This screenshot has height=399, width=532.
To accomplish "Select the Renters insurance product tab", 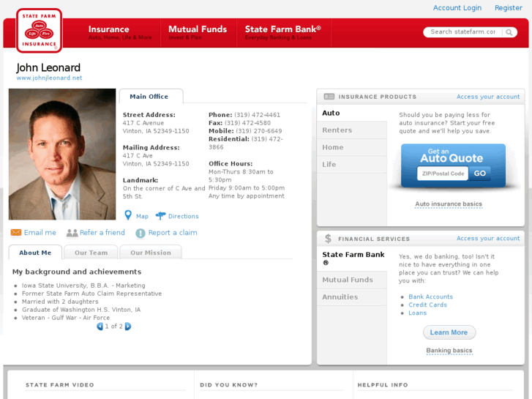I will pos(352,130).
